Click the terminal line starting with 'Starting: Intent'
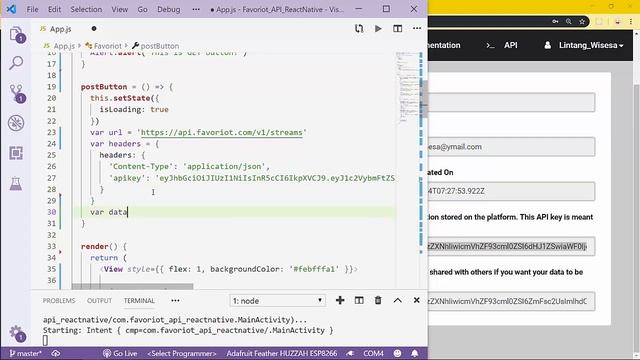 (188, 330)
